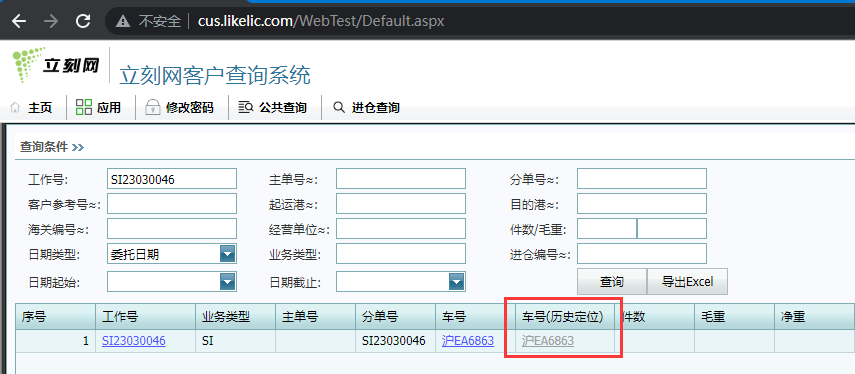
Task: Click the 客户参考号 input field
Action: [x=172, y=204]
